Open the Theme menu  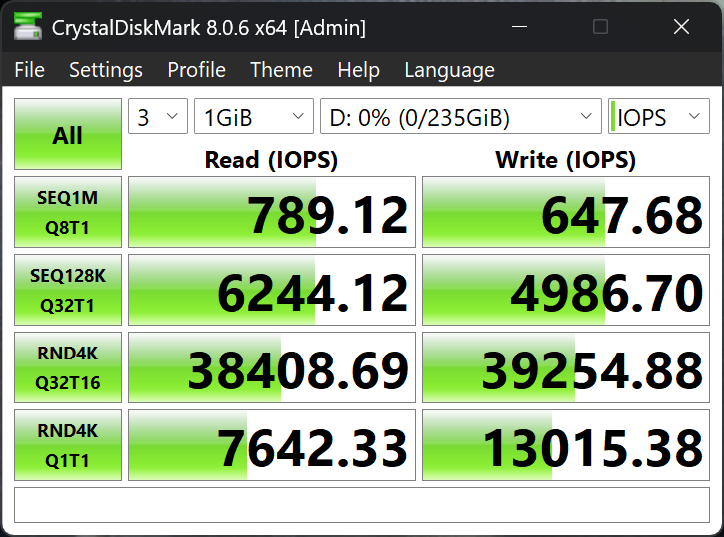(281, 70)
